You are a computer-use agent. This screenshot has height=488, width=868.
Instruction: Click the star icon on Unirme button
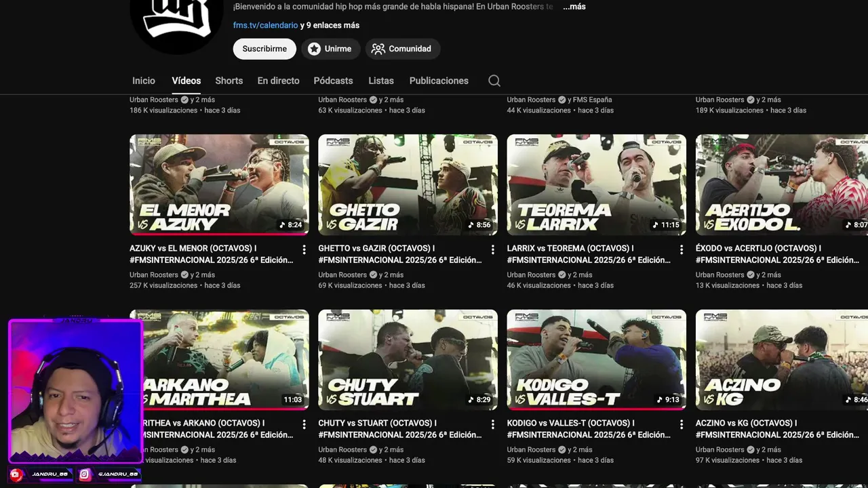point(314,49)
